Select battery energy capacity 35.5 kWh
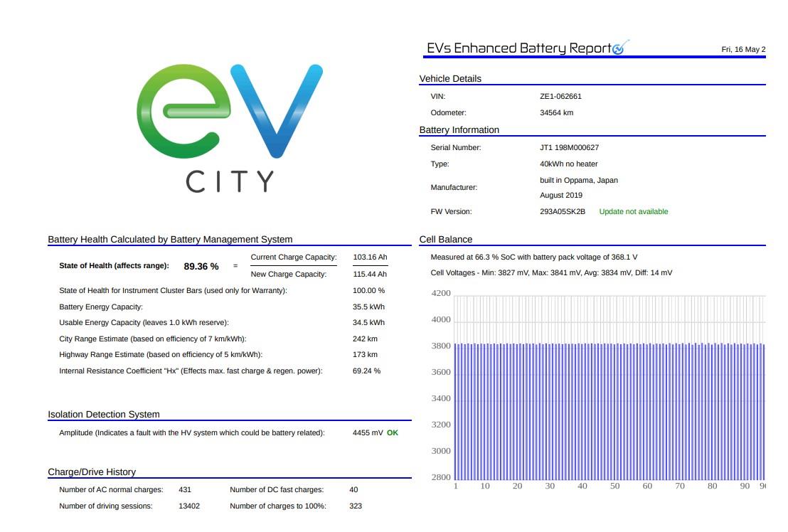The height and width of the screenshot is (532, 788). click(x=368, y=307)
